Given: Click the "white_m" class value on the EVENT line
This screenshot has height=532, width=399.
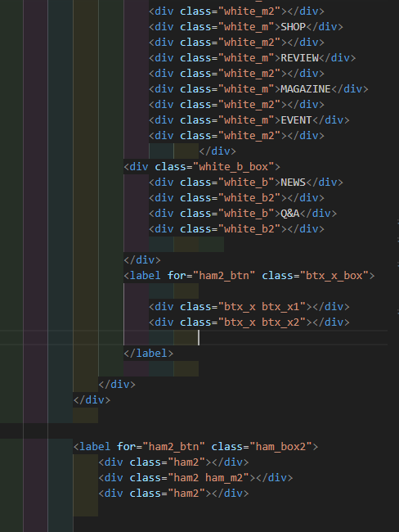Looking at the screenshot, I should 246,120.
